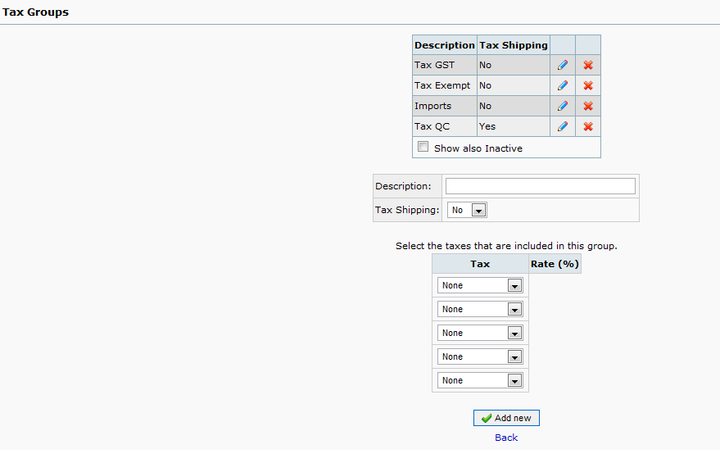Open the first Tax selection dropdown

point(480,285)
